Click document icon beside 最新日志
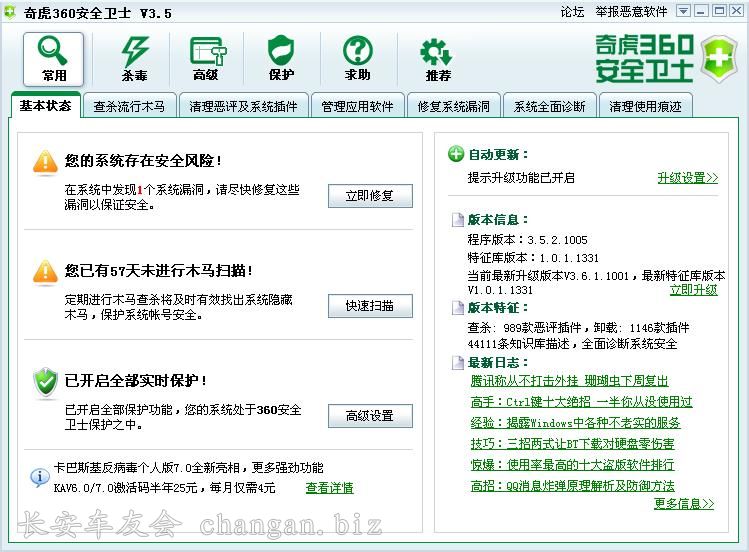 (458, 362)
